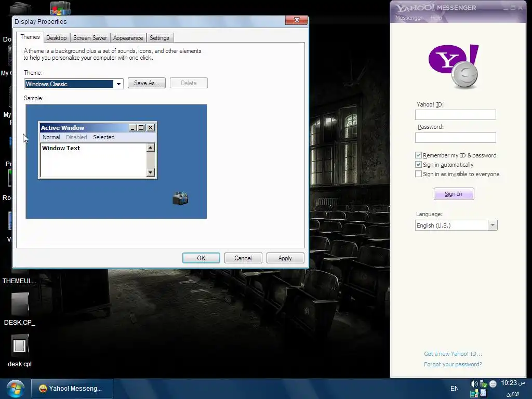Screen dimensions: 532x399
Task: Click the magnifier document tray icon
Action: point(484,394)
